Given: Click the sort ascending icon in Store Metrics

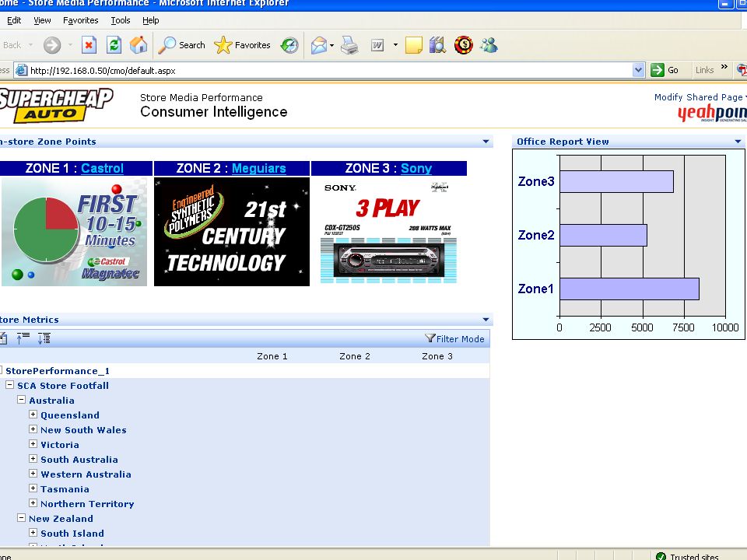Looking at the screenshot, I should pyautogui.click(x=23, y=338).
